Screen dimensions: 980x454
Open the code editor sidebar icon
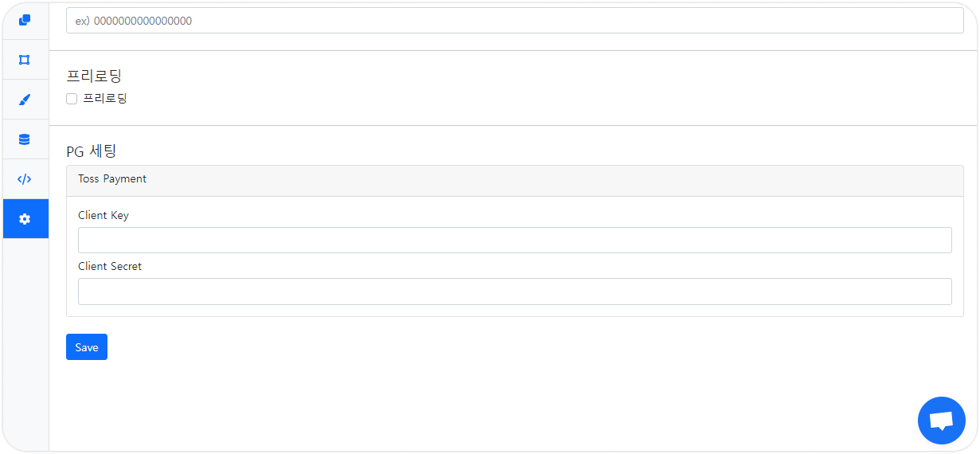25,179
